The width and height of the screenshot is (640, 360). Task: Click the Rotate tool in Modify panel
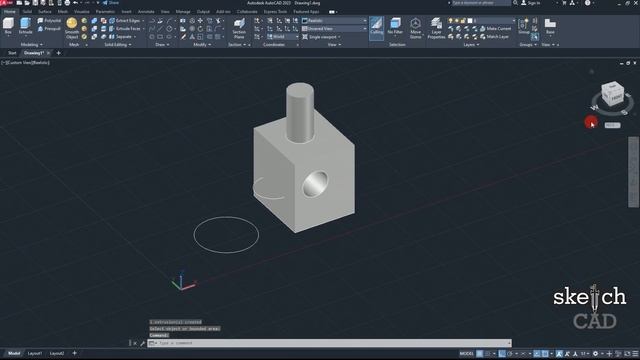[200, 29]
